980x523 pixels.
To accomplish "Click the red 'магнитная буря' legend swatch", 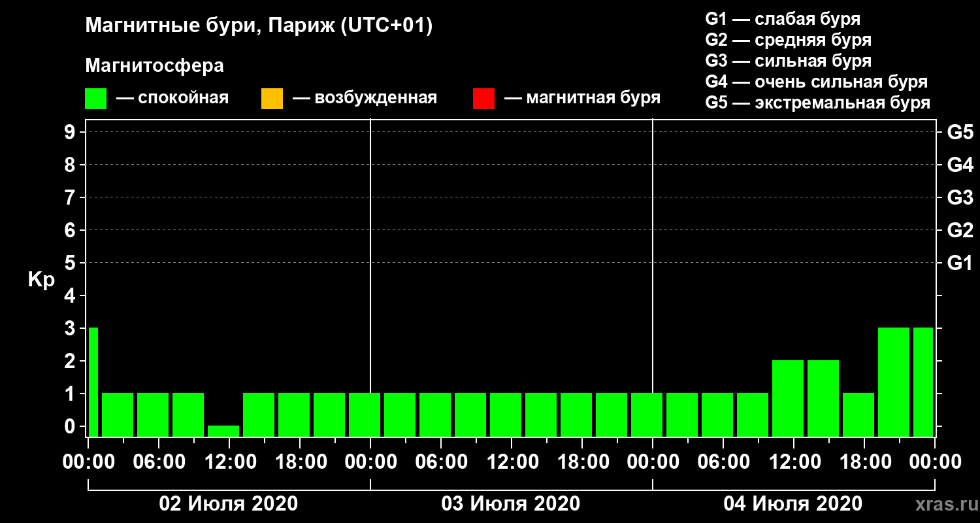I will coord(483,99).
